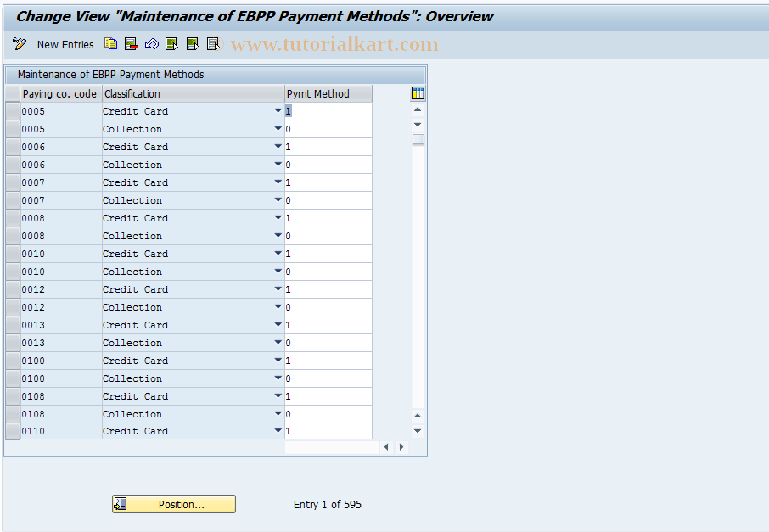Select the row for 0100 Credit Card

point(13,361)
